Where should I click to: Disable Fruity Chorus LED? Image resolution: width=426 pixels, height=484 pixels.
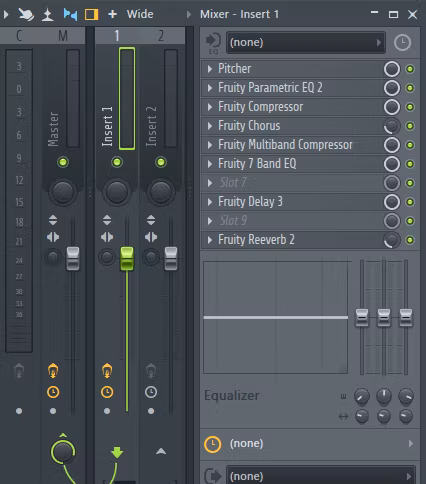pos(410,126)
